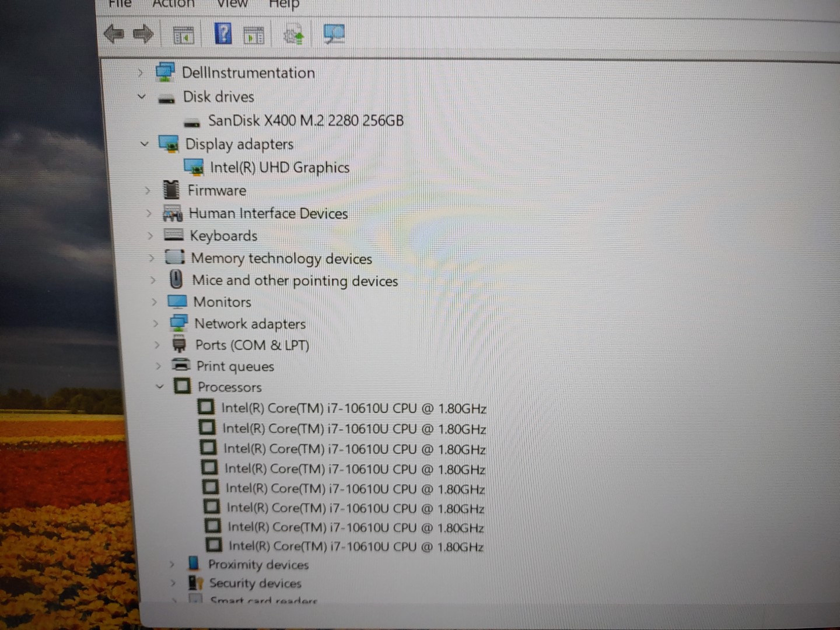Click the Back arrow toolbar icon
Image resolution: width=840 pixels, height=630 pixels.
(x=114, y=34)
